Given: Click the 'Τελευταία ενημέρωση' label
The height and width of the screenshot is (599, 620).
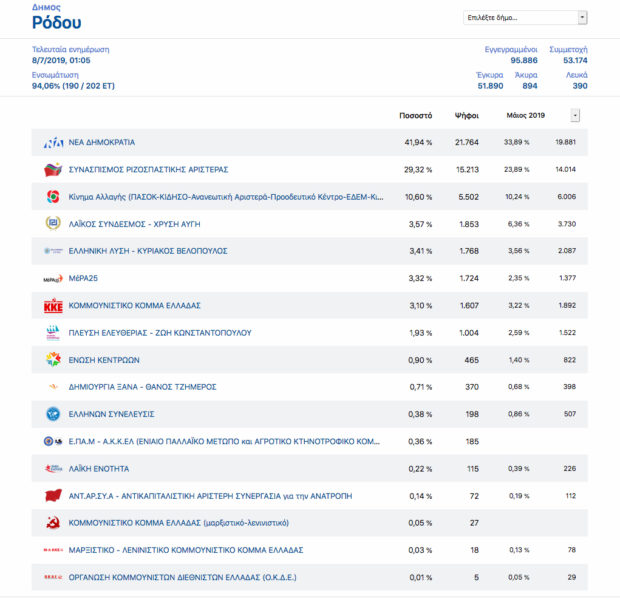Looking at the screenshot, I should pos(70,49).
